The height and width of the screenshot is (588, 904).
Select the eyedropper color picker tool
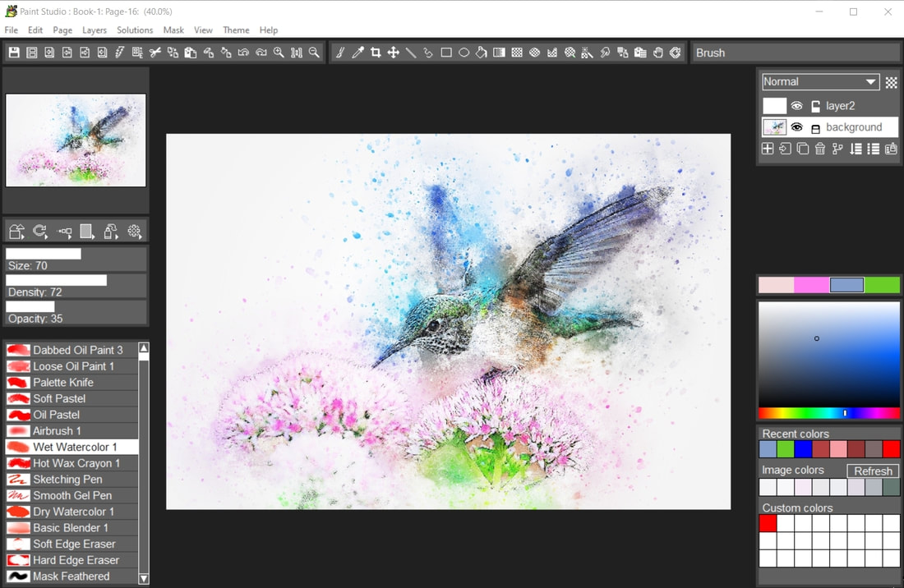(358, 53)
